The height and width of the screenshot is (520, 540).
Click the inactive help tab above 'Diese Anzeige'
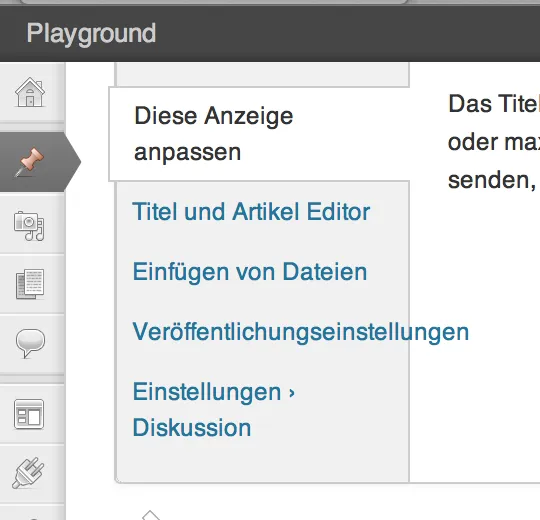point(263,74)
